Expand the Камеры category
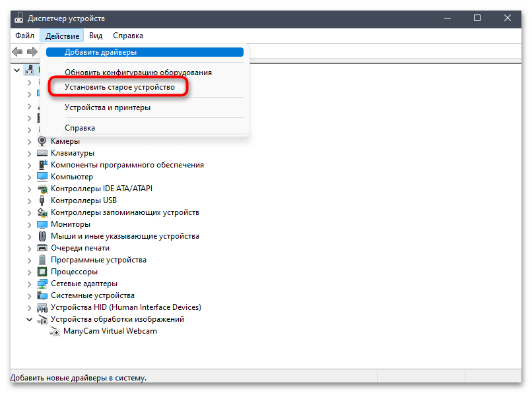 tap(29, 141)
